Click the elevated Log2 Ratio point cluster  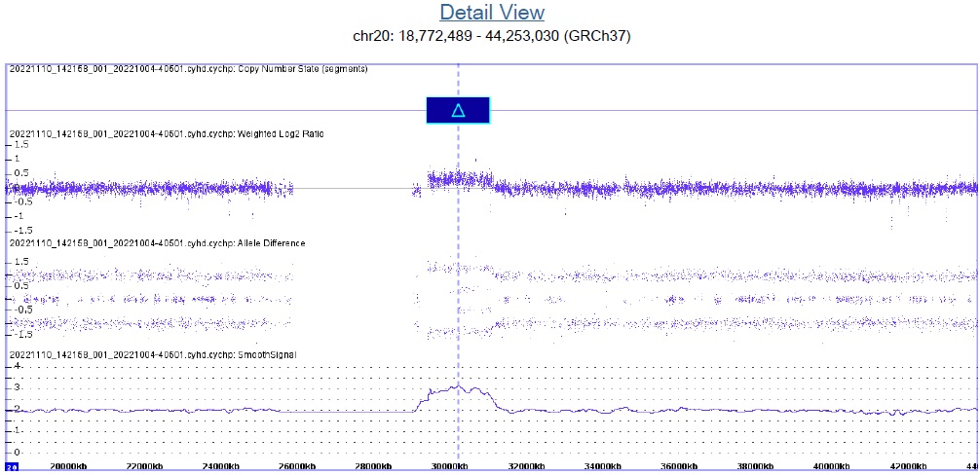coord(458,178)
